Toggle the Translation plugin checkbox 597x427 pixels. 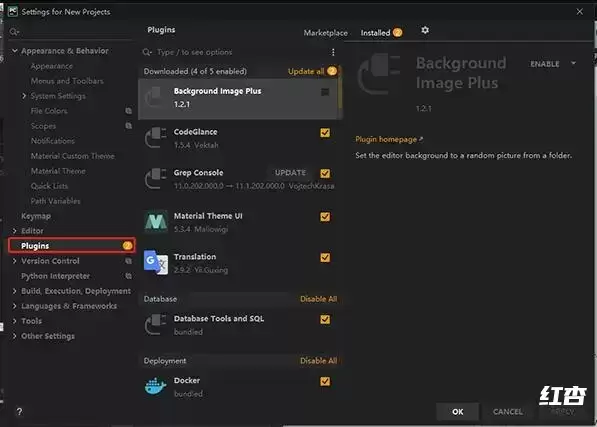coord(325,257)
